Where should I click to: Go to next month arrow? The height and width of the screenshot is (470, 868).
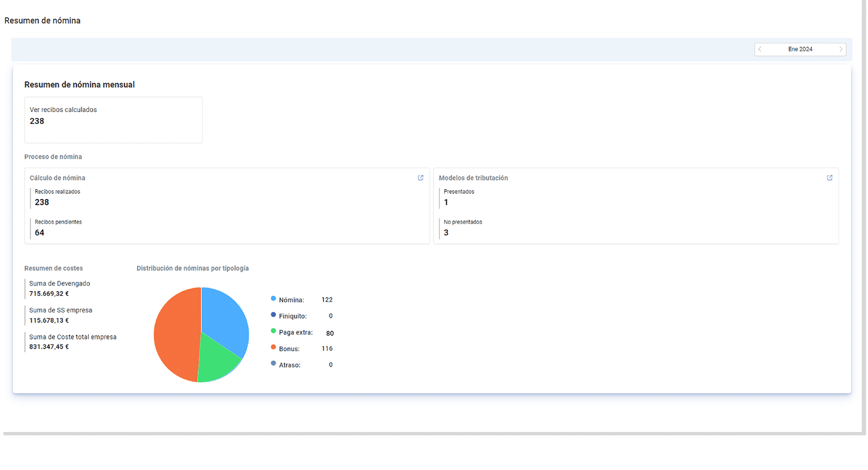tap(841, 49)
